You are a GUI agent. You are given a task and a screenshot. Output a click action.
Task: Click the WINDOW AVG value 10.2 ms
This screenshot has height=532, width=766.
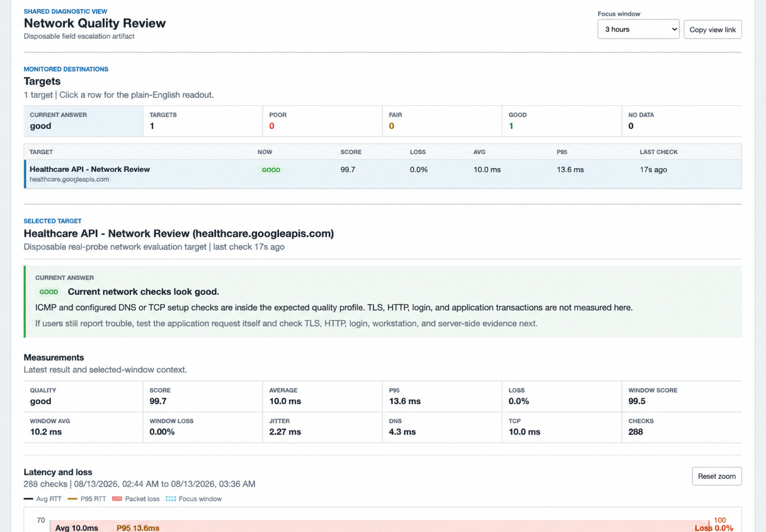click(x=46, y=432)
